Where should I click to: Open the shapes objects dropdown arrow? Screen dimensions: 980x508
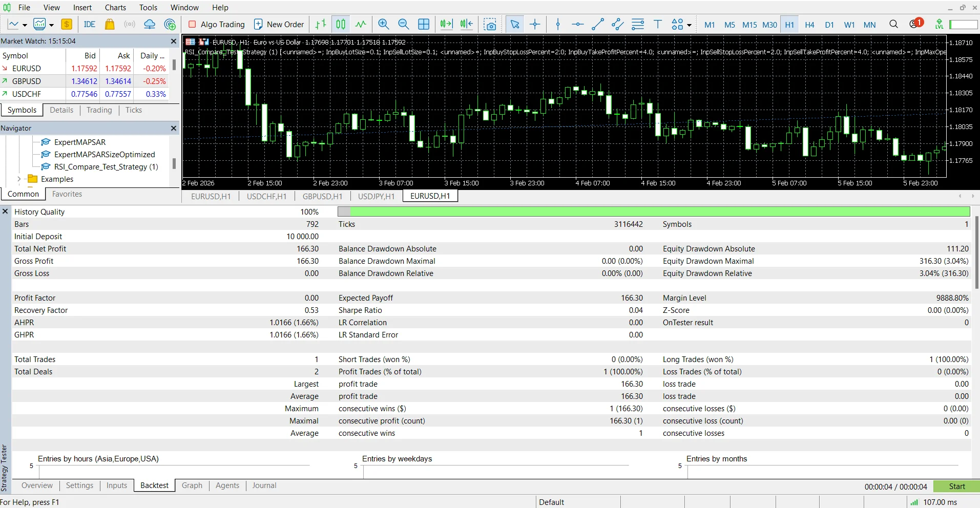689,25
